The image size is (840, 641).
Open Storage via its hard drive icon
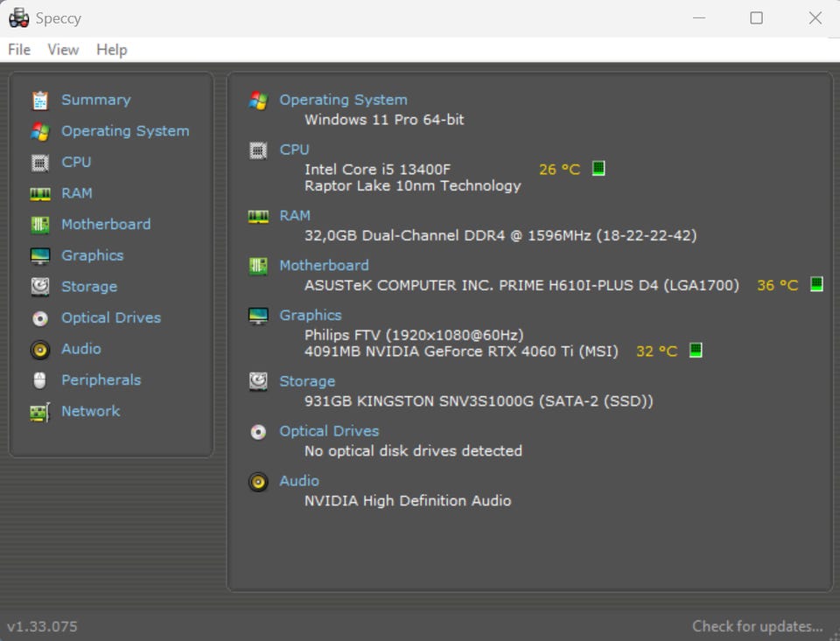pyautogui.click(x=40, y=287)
